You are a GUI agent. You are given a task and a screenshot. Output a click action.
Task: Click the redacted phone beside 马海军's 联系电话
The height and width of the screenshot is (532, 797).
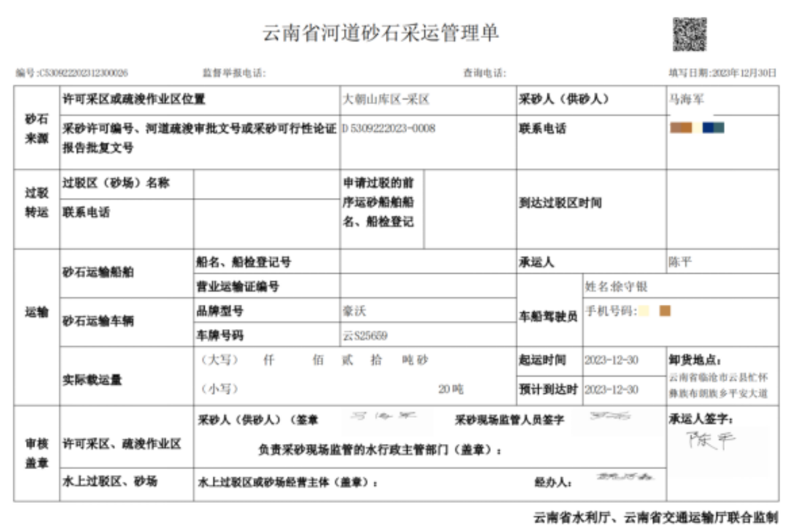tap(697, 128)
